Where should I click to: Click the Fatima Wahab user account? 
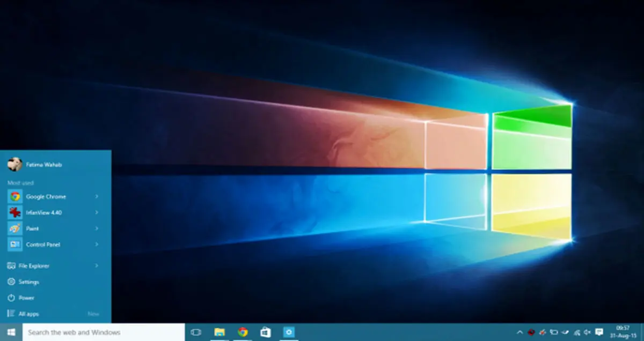point(43,165)
